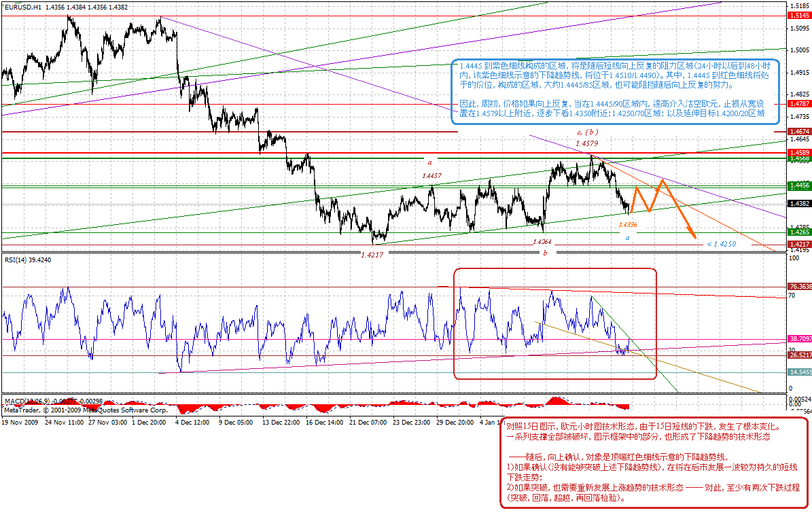Click the 4 Dec 12:00 time-axis label
Screen dimensions: 812x515
[192, 423]
